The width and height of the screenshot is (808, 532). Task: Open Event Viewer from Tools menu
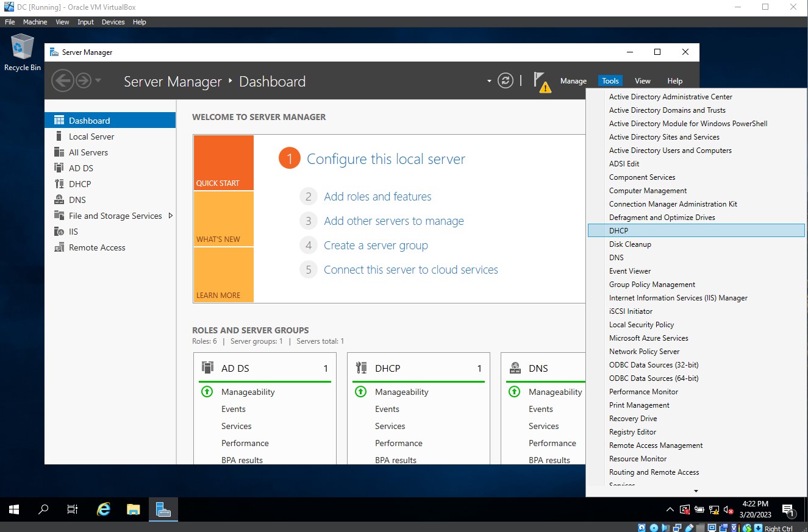[696, 271]
